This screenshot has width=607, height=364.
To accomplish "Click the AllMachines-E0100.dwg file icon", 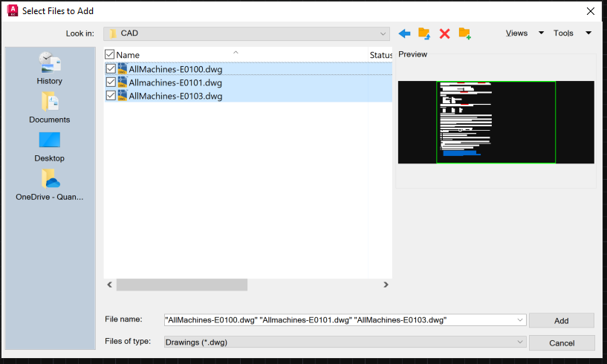I will click(123, 69).
